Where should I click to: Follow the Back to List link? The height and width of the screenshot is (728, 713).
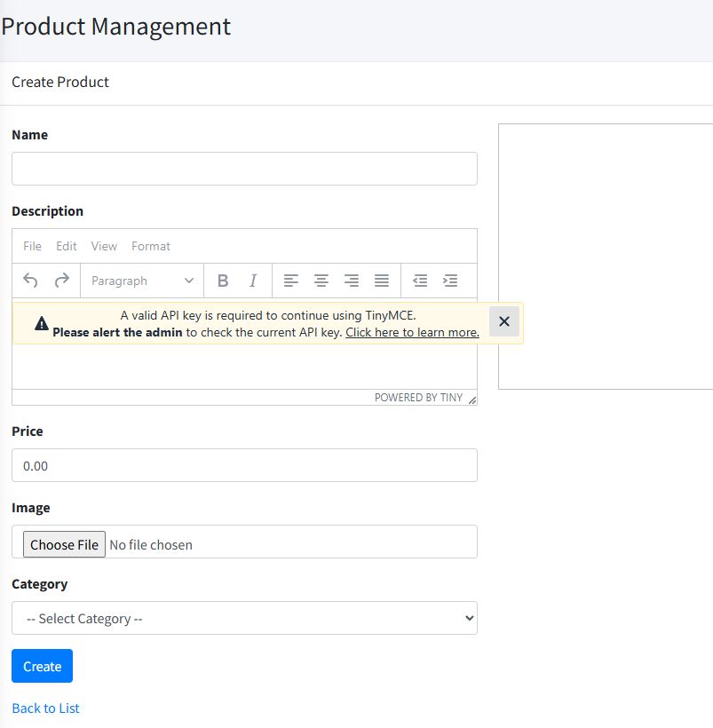[45, 708]
